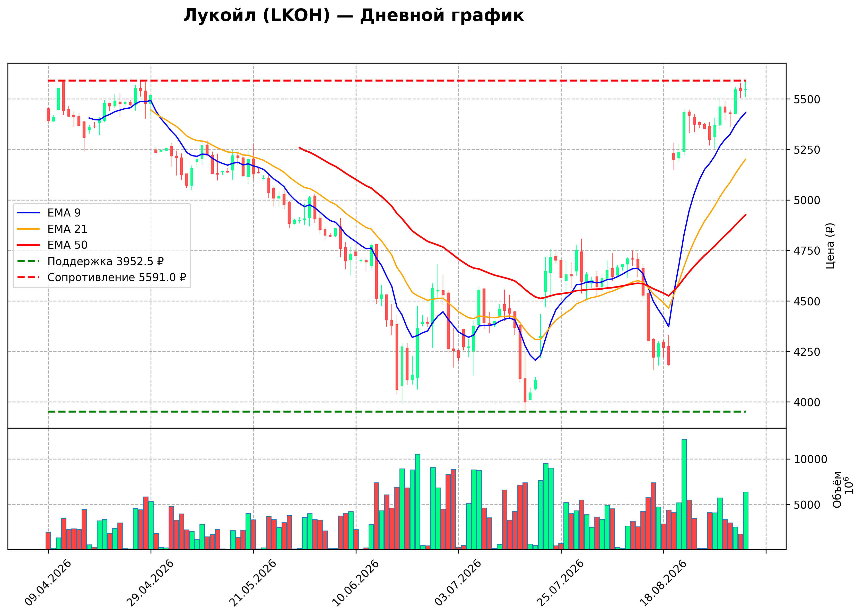
Task: Click the date label 18.08.2026
Action: [663, 583]
